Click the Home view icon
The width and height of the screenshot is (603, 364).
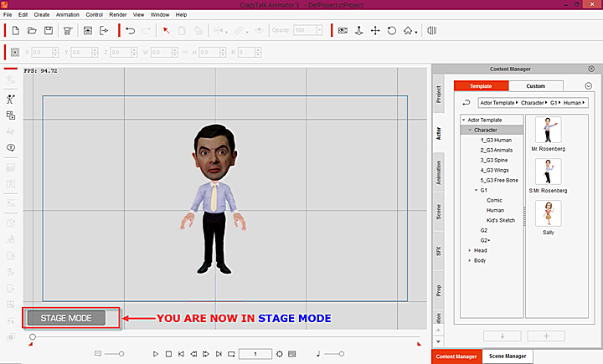[408, 30]
